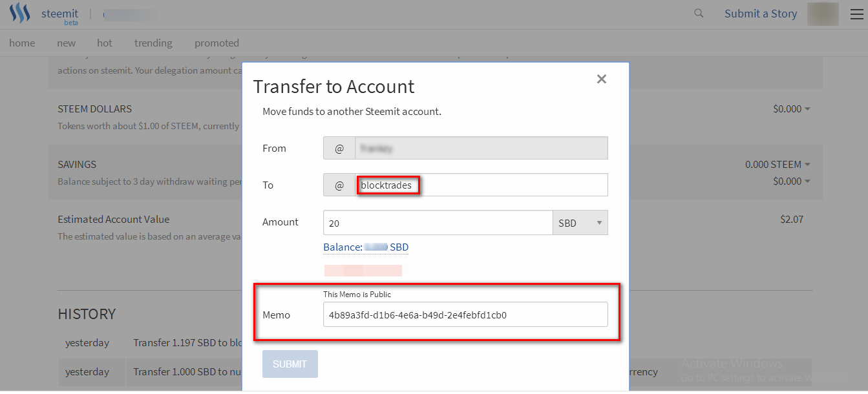Focus the Amount input field

pyautogui.click(x=438, y=223)
